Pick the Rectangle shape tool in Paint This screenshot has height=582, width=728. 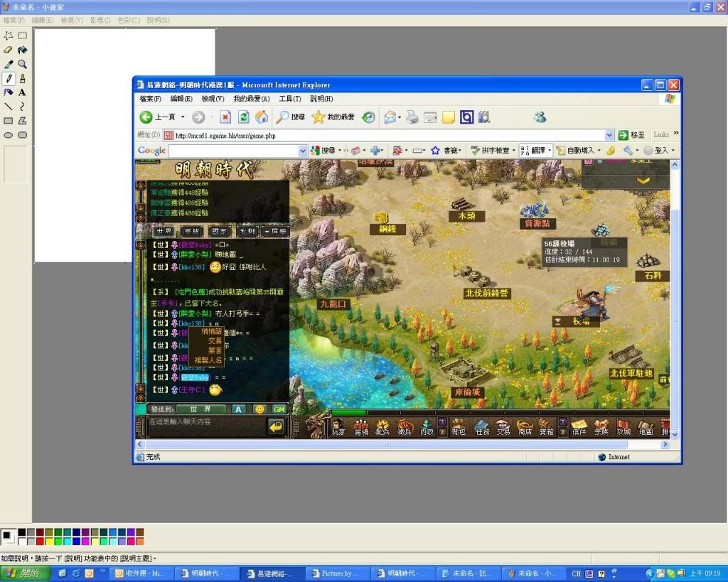coord(9,121)
